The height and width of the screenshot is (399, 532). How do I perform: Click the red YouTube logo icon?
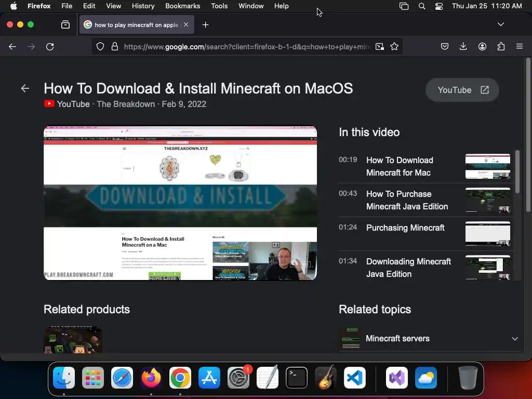(x=49, y=104)
